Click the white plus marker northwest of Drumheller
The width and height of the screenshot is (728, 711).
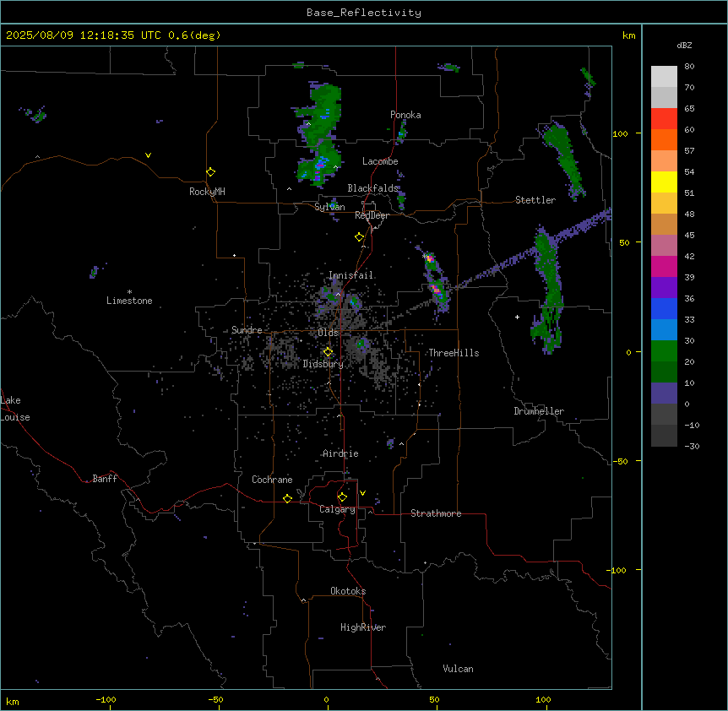[517, 317]
